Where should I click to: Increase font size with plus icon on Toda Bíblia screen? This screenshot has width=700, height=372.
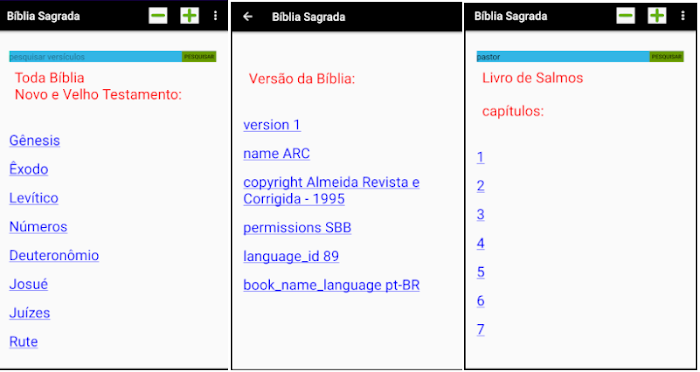pos(190,16)
